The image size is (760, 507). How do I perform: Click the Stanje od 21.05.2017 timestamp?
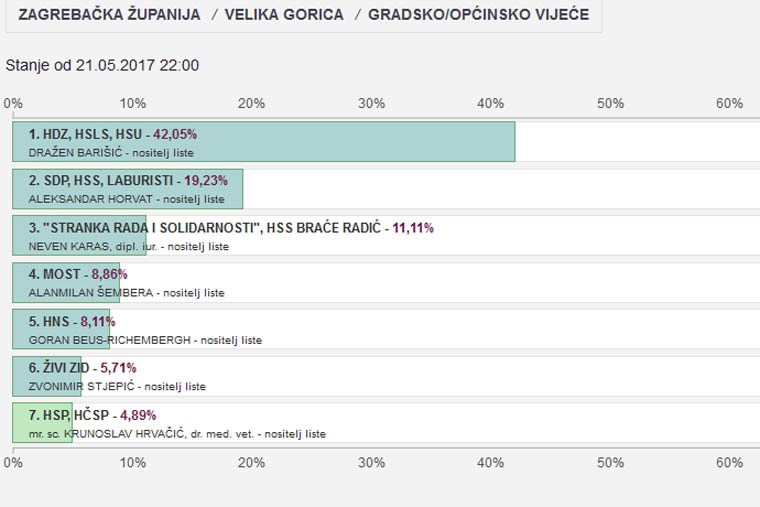[x=102, y=65]
